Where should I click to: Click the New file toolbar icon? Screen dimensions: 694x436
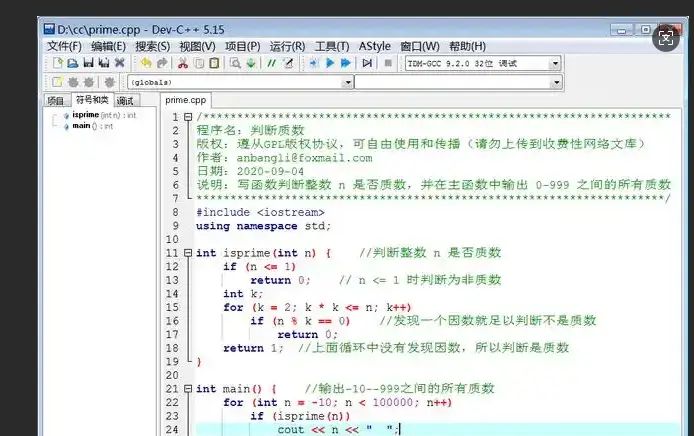[x=58, y=63]
